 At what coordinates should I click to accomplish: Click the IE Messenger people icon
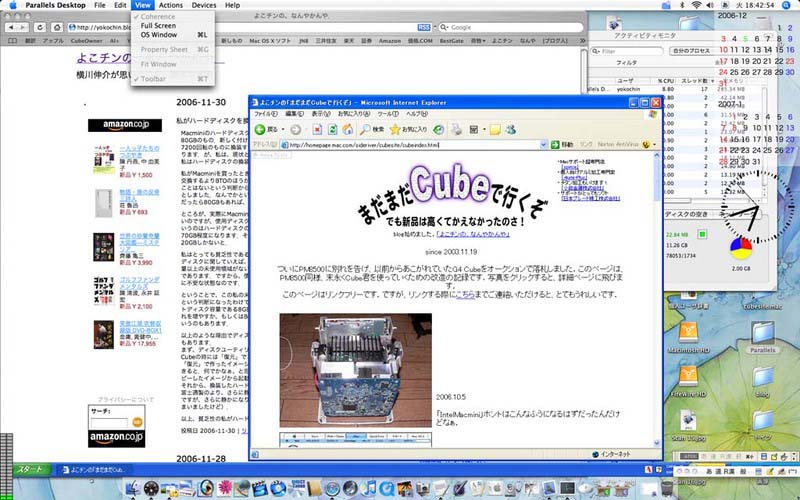510,130
